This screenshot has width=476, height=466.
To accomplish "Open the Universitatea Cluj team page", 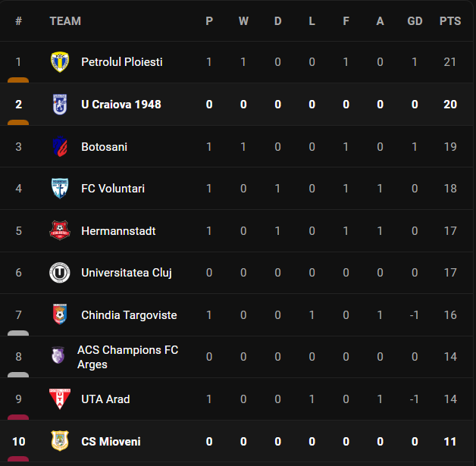I will [x=127, y=273].
